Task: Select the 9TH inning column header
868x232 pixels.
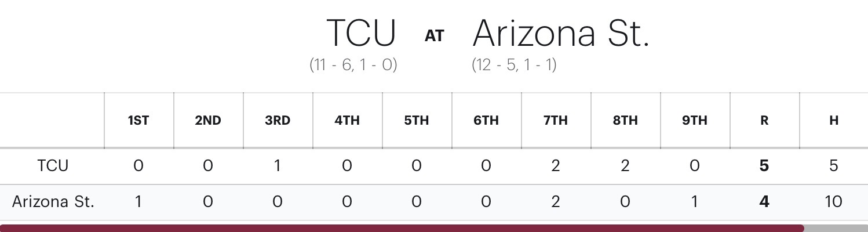Action: (x=695, y=121)
